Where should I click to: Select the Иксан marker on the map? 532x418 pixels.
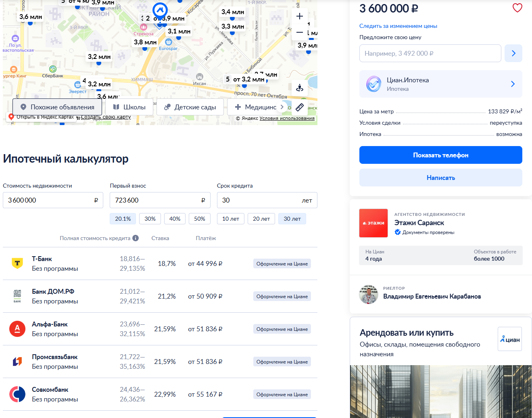[199, 77]
